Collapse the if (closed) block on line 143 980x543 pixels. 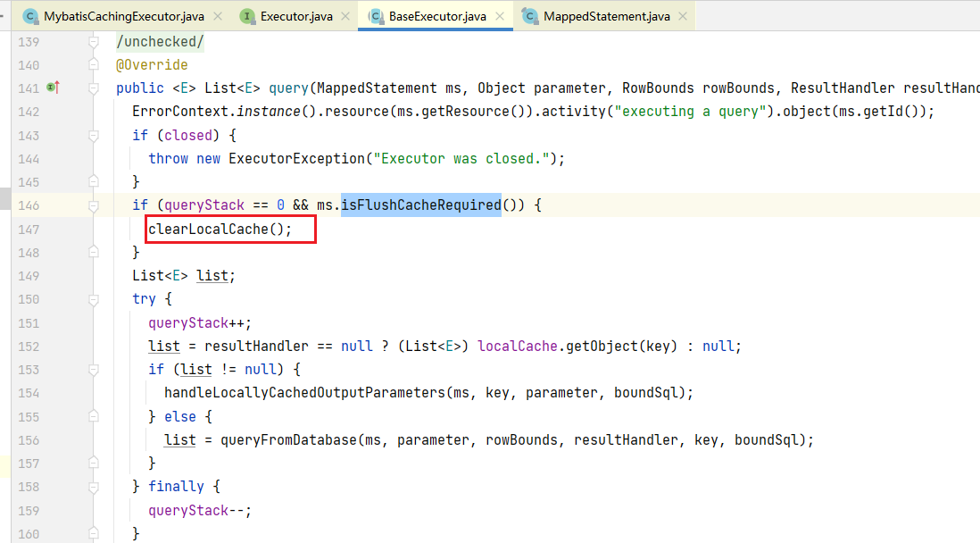coord(93,135)
